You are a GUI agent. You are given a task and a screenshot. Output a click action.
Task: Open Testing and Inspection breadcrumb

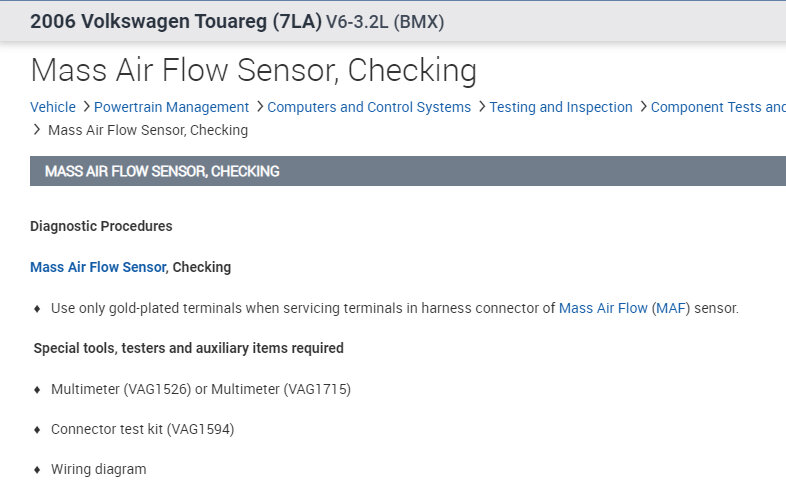(x=561, y=107)
